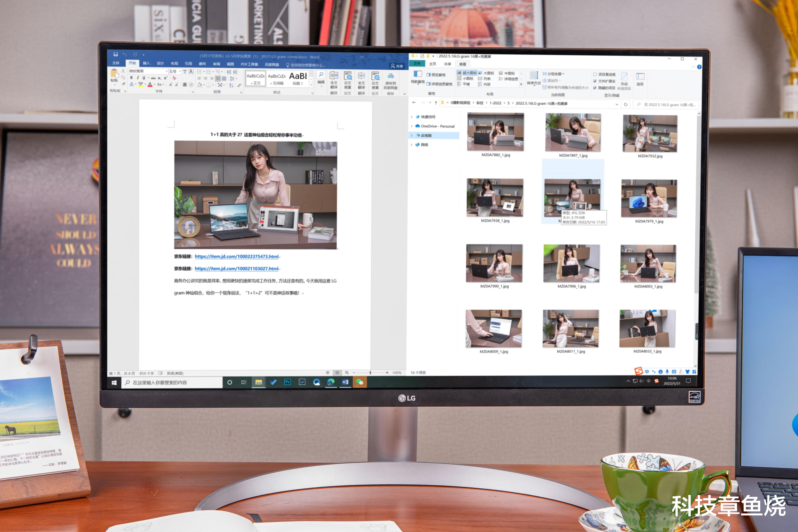
Task: Select thumbnail MZ0A7882_1.jpg
Action: coord(495,135)
